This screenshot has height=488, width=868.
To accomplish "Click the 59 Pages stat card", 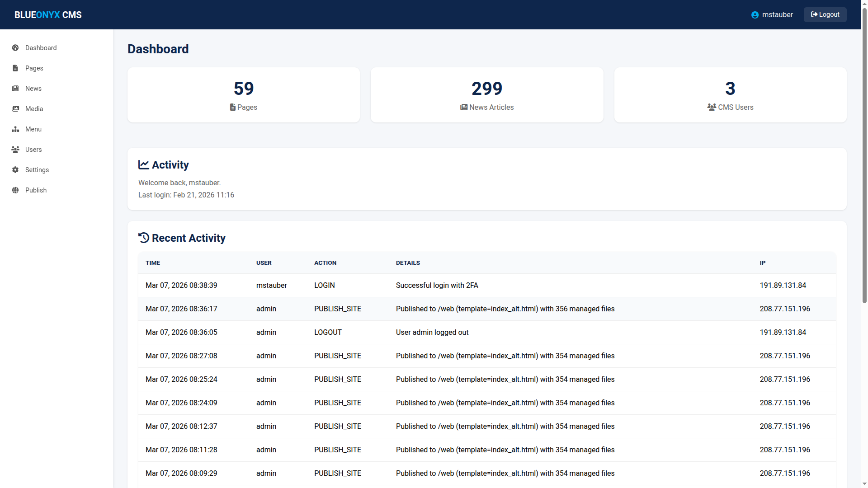I will (244, 95).
